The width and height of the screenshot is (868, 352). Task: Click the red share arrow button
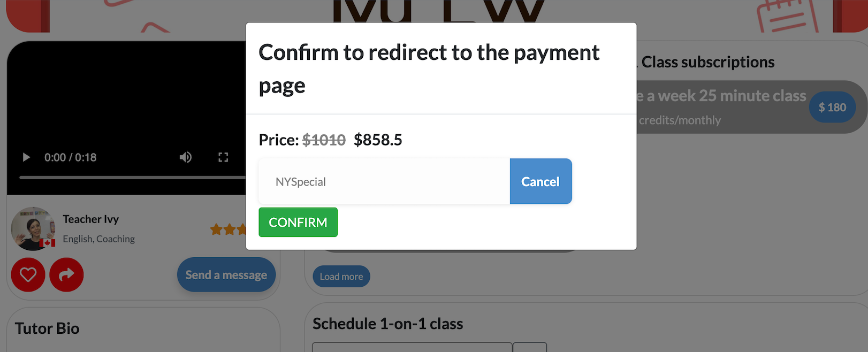tap(66, 275)
